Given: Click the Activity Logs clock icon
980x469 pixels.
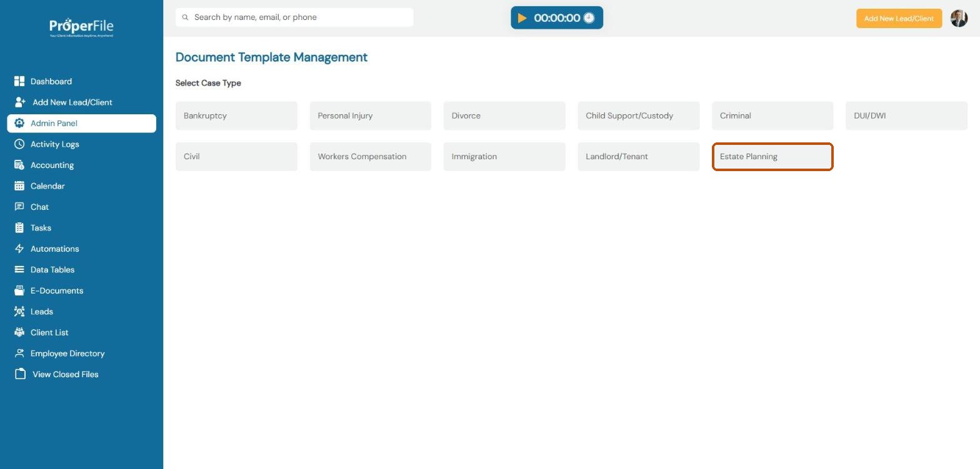Looking at the screenshot, I should click(19, 144).
